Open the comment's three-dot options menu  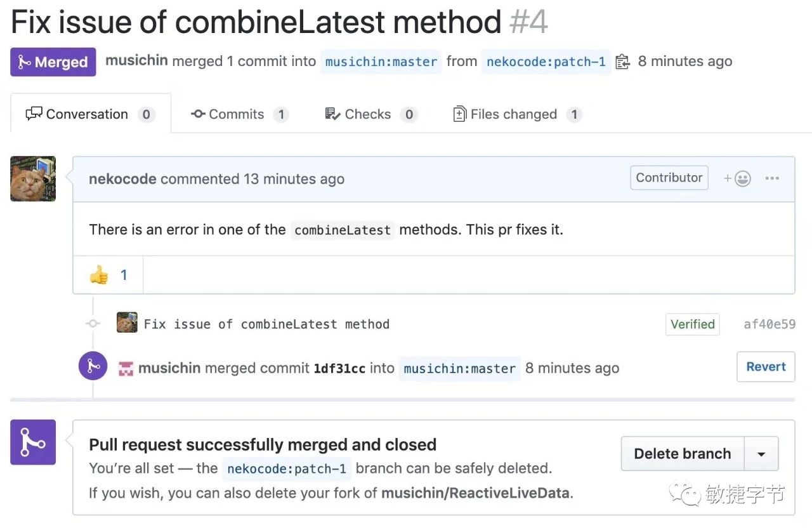click(x=772, y=178)
